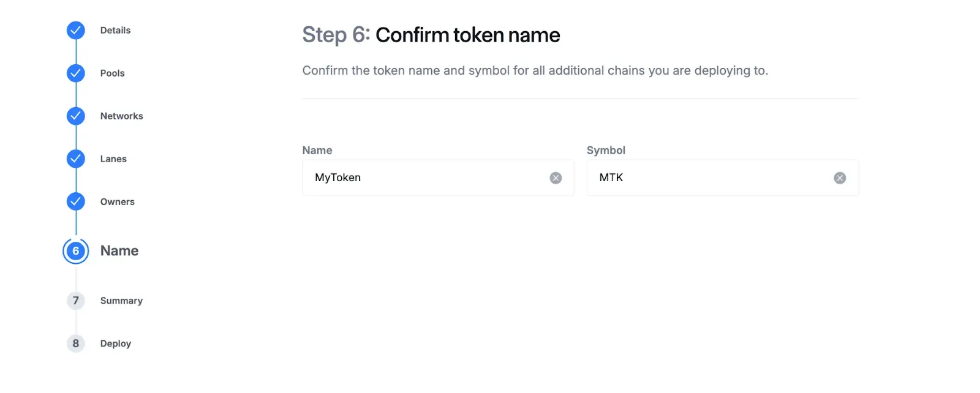Screen dimensions: 980x393
Task: Jump to the Deploy step label
Action: 115,343
